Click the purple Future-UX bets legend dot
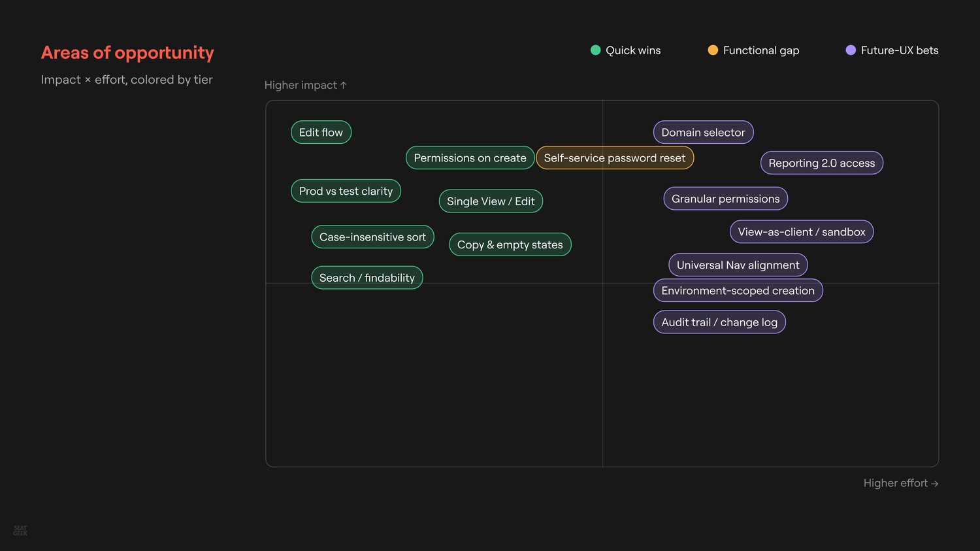The image size is (980, 551). click(851, 50)
